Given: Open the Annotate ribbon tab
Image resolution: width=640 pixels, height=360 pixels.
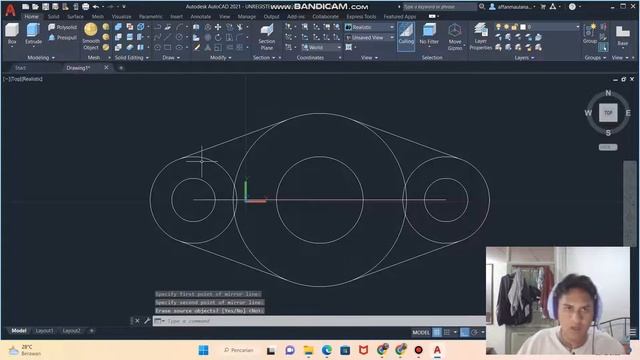Looking at the screenshot, I should [x=201, y=17].
